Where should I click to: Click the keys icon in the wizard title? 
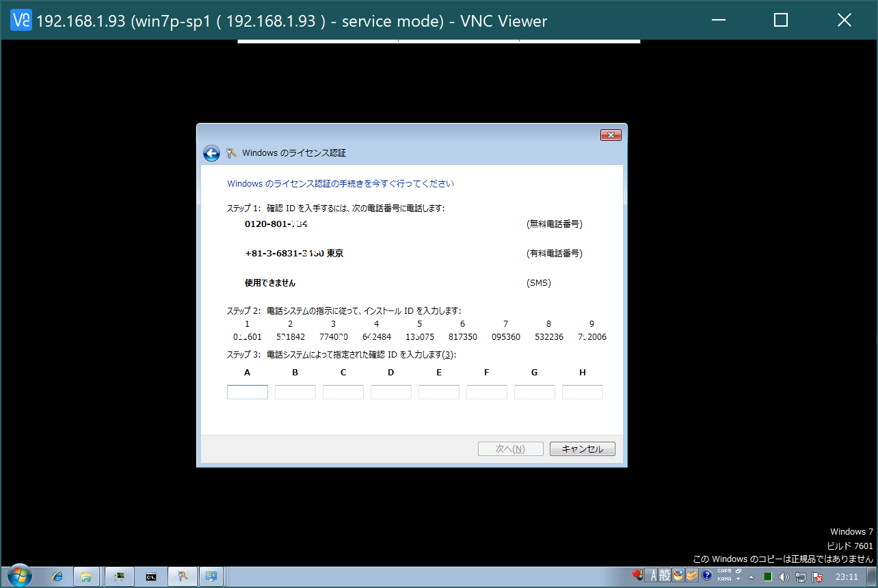pos(231,153)
